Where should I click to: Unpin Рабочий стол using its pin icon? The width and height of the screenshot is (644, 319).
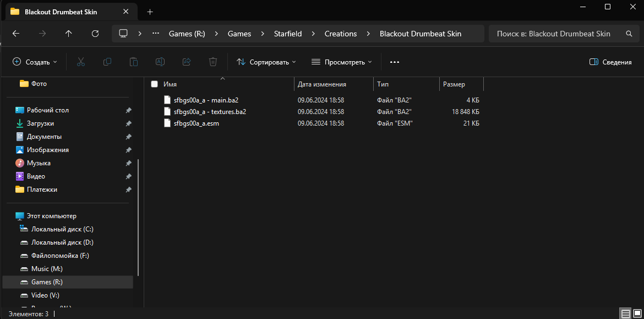click(129, 110)
